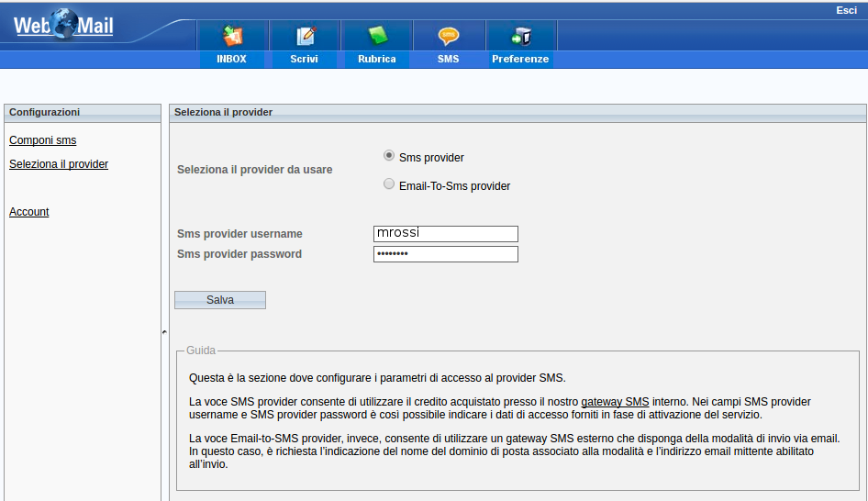Open the Preferenze settings icon

tap(521, 37)
